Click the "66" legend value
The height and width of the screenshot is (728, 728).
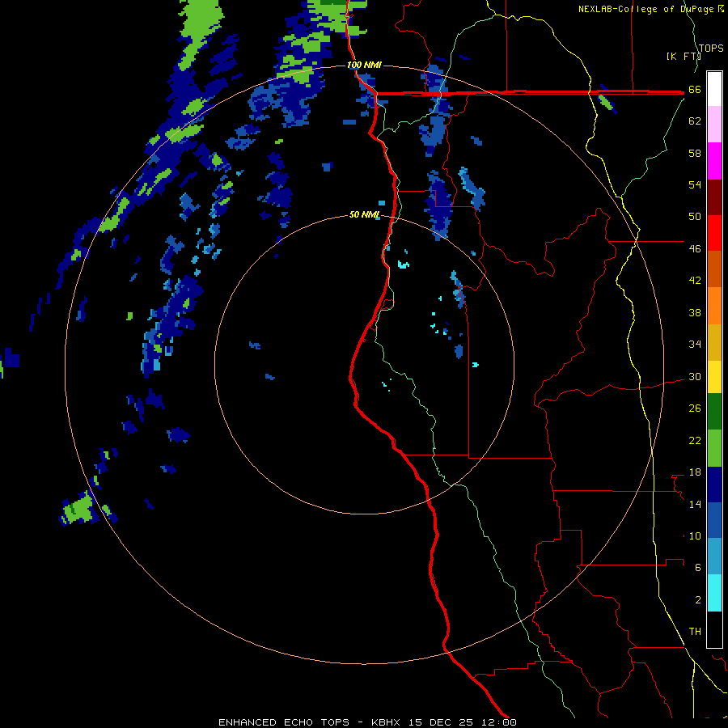coord(695,90)
